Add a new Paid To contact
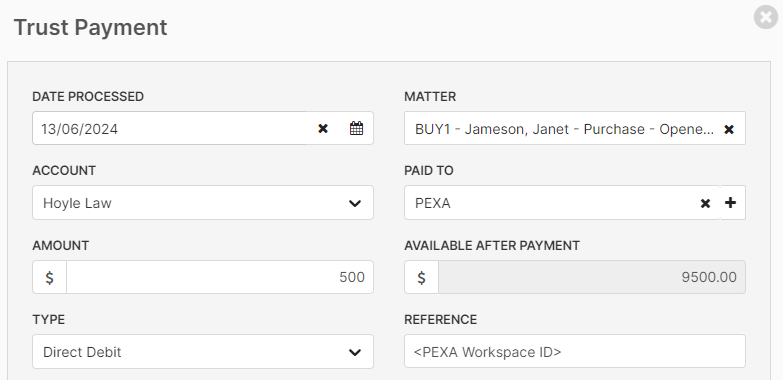Image resolution: width=783 pixels, height=380 pixels. point(731,203)
